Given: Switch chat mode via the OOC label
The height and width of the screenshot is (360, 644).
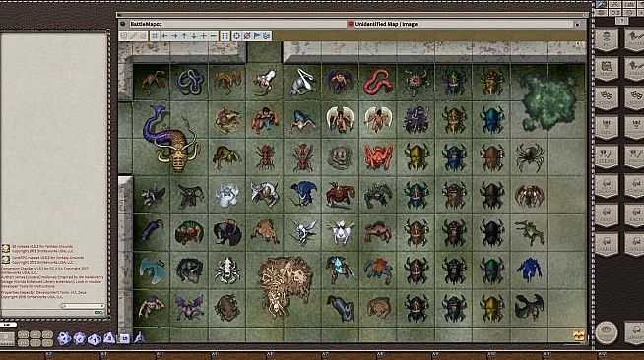Looking at the screenshot, I should pos(98,313).
